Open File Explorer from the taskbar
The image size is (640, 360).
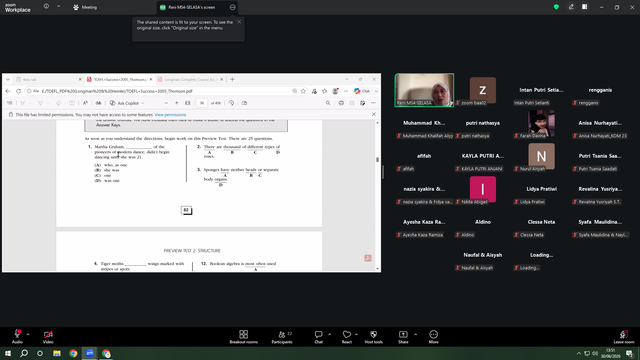tap(57, 353)
